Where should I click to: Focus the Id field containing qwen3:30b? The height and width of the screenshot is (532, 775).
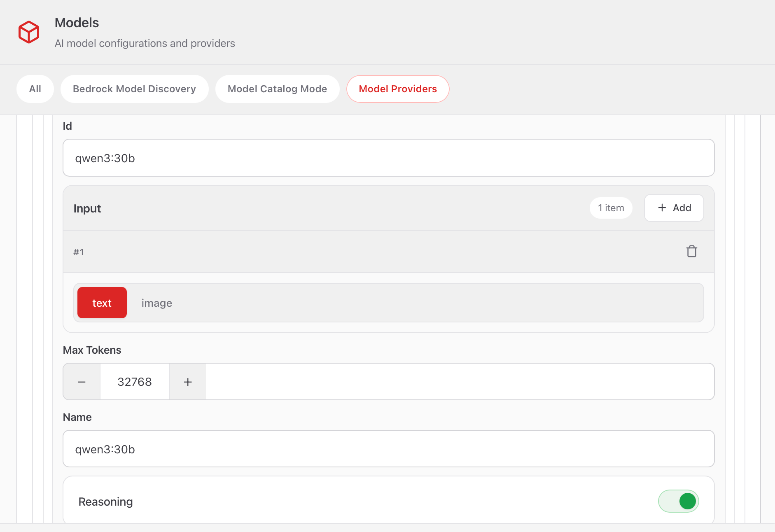click(x=388, y=158)
